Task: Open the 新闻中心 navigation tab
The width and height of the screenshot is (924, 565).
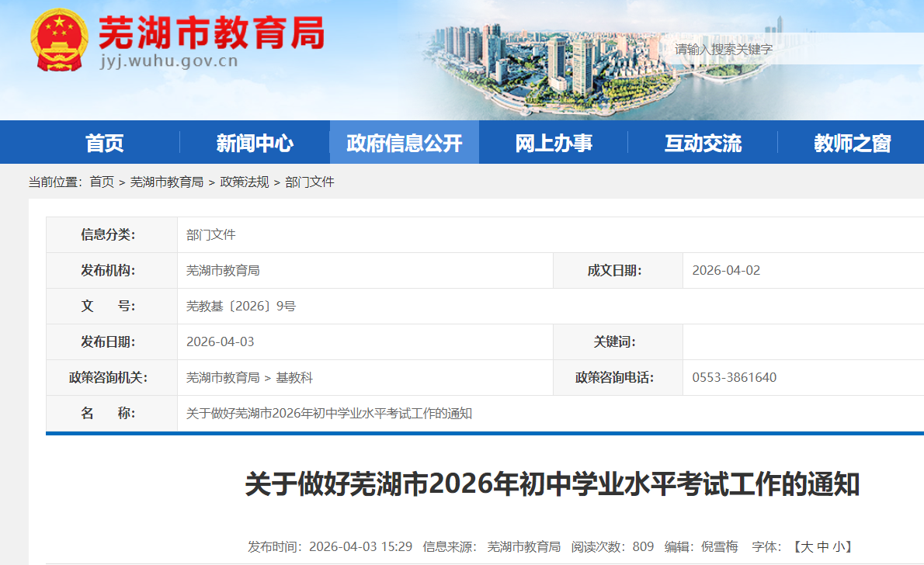Action: (255, 143)
